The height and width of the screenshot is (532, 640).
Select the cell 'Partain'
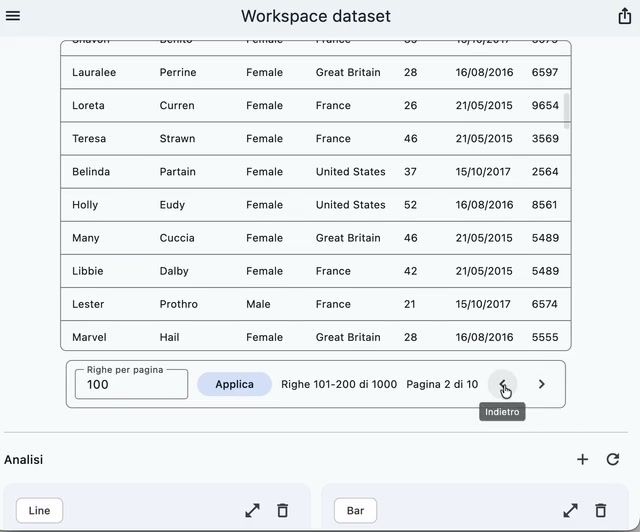[x=178, y=171]
